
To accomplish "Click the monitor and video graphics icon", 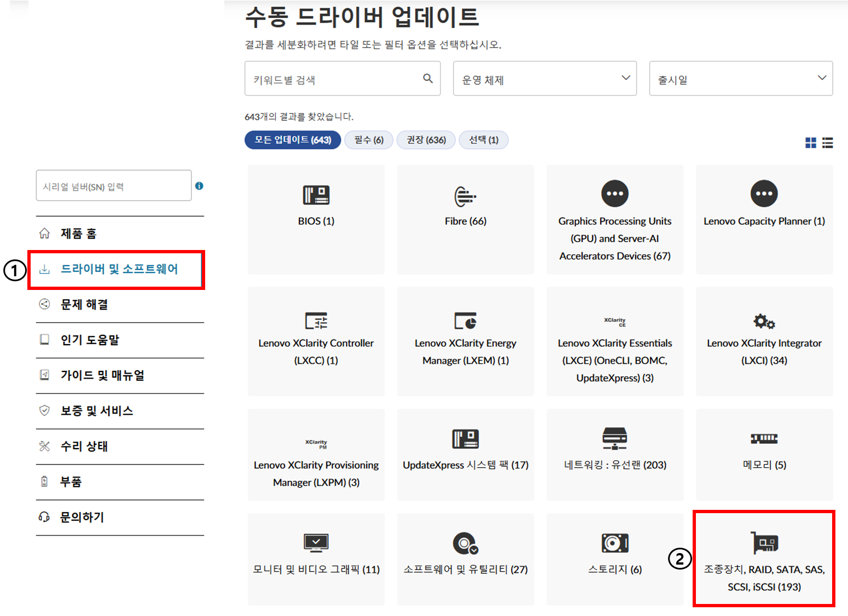I will tap(316, 543).
